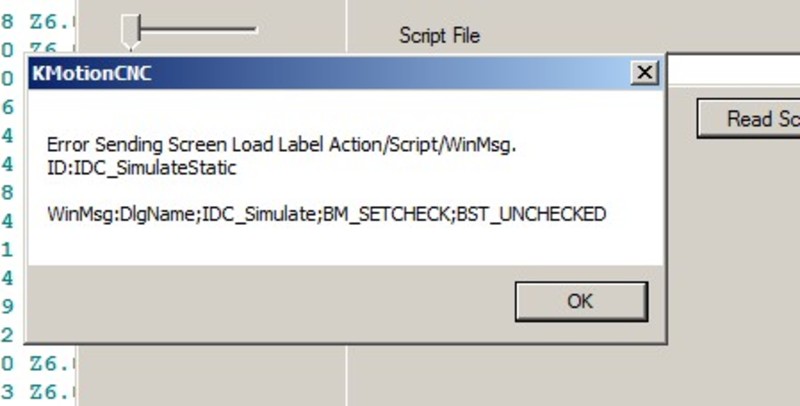Click the right end of the slider track
Screen dimensions: 800x406
coord(255,30)
